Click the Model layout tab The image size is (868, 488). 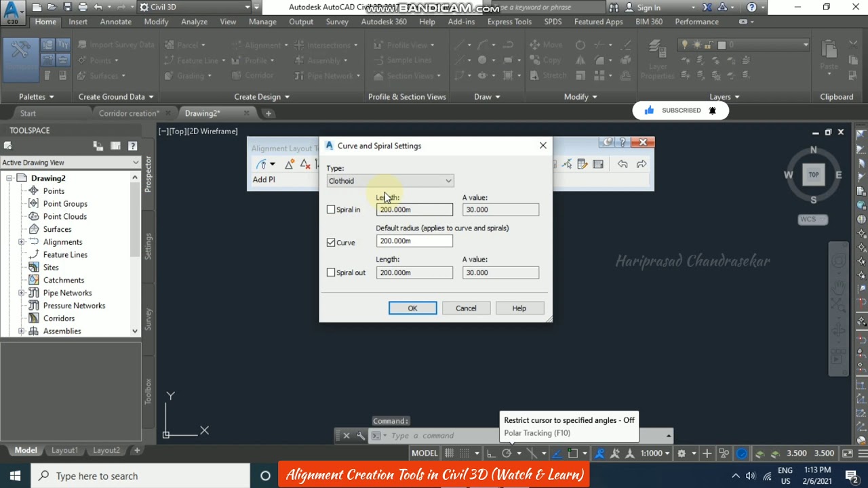[26, 450]
